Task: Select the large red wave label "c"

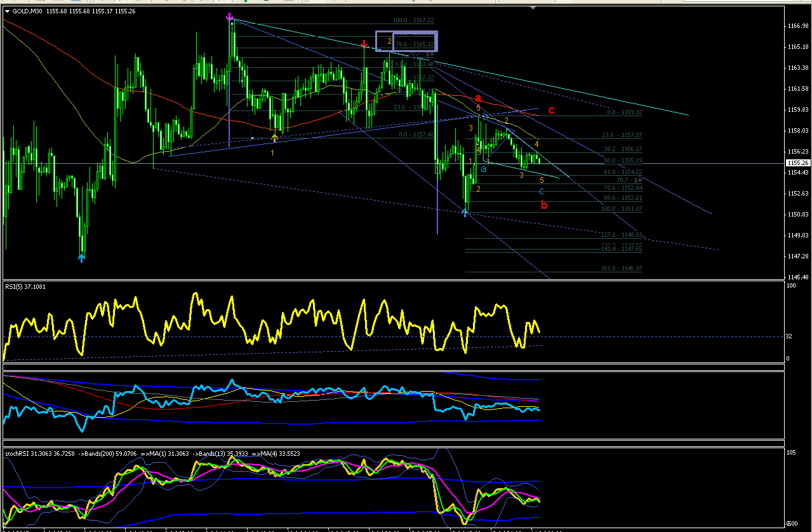Action: click(552, 110)
